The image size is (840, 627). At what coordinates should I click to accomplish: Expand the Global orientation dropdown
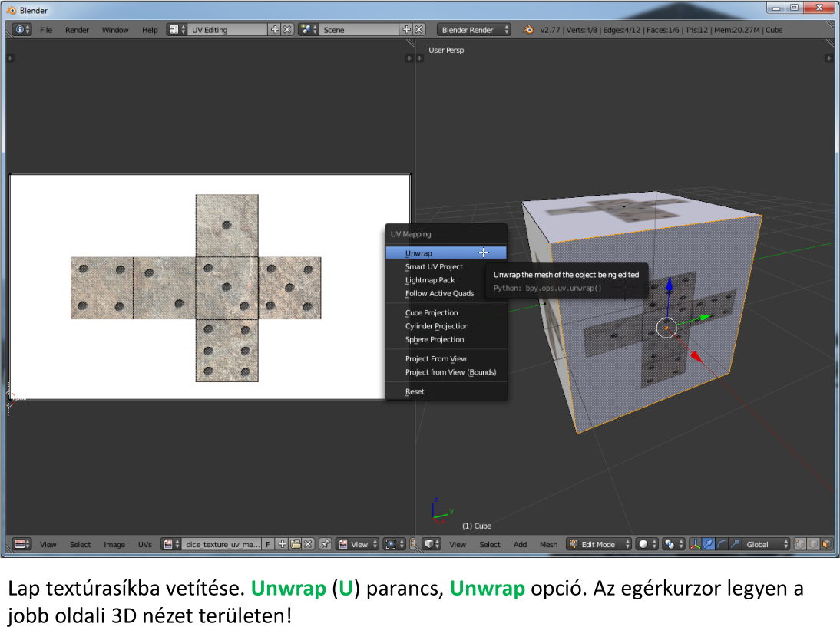[766, 544]
